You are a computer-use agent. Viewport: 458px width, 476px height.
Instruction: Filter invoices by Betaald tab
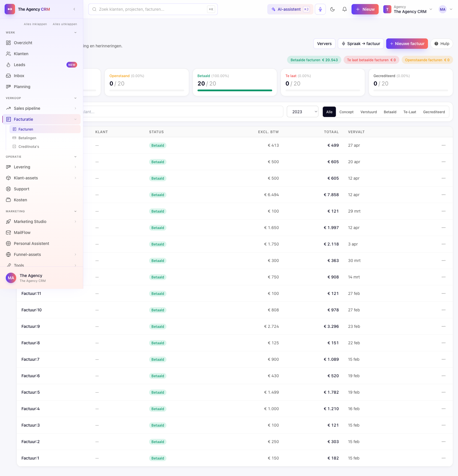(390, 112)
